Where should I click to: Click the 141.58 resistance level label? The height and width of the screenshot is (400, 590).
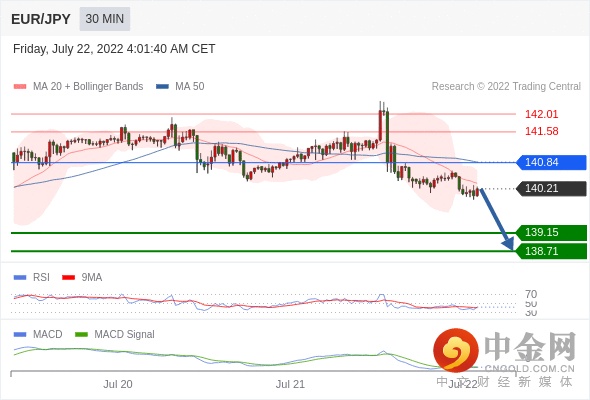click(541, 131)
